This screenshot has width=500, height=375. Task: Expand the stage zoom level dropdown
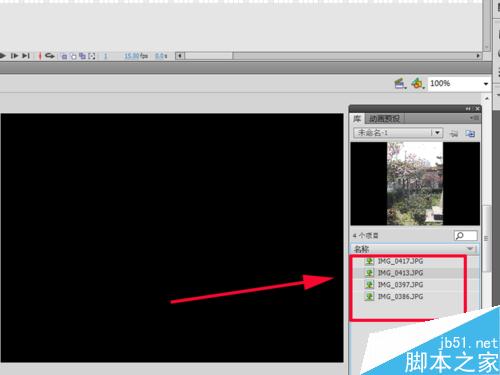pyautogui.click(x=486, y=84)
